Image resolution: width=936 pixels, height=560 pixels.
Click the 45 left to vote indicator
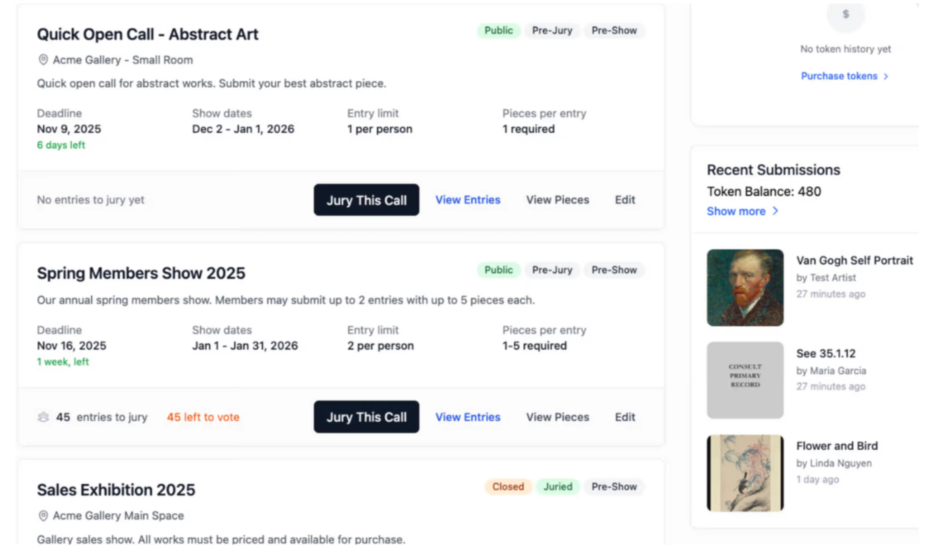point(203,417)
